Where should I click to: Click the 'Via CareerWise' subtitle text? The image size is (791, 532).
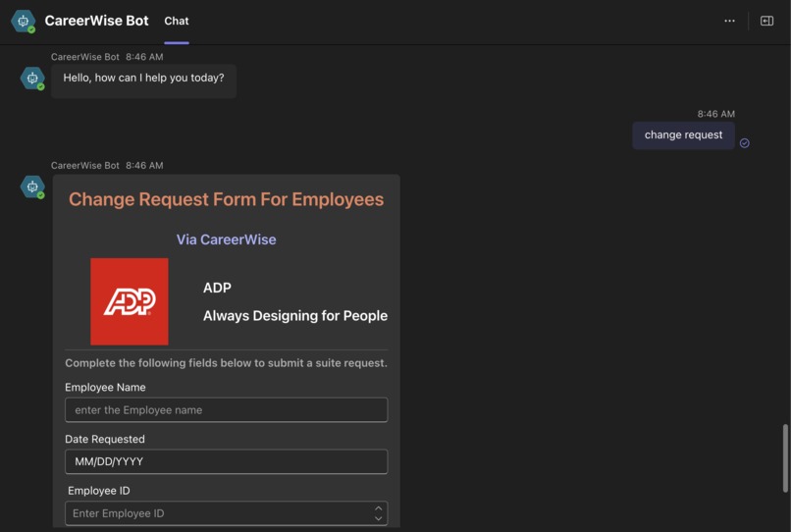226,239
